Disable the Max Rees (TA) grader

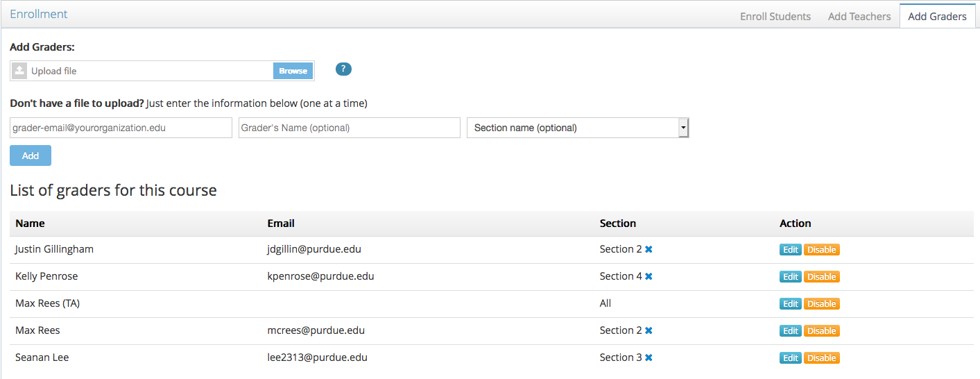[x=821, y=304]
